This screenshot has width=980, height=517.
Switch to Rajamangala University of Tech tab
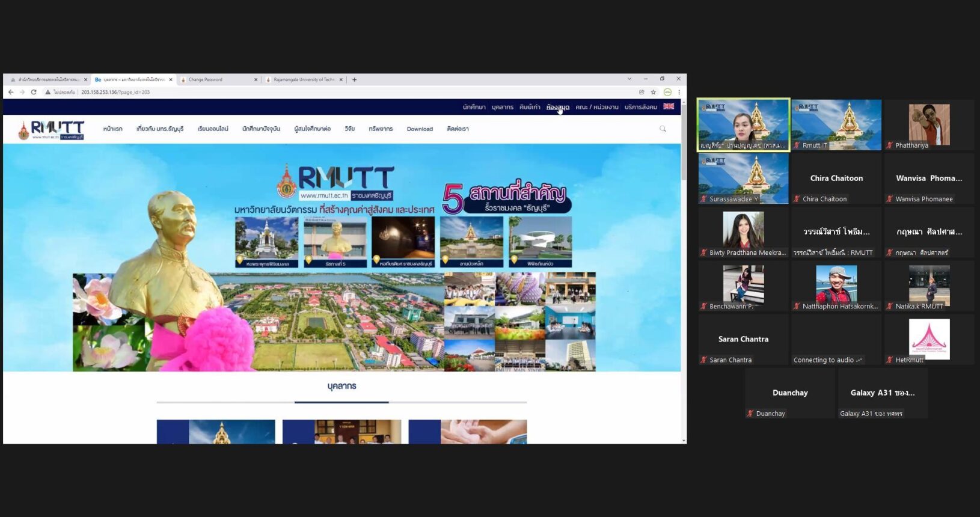[x=304, y=79]
